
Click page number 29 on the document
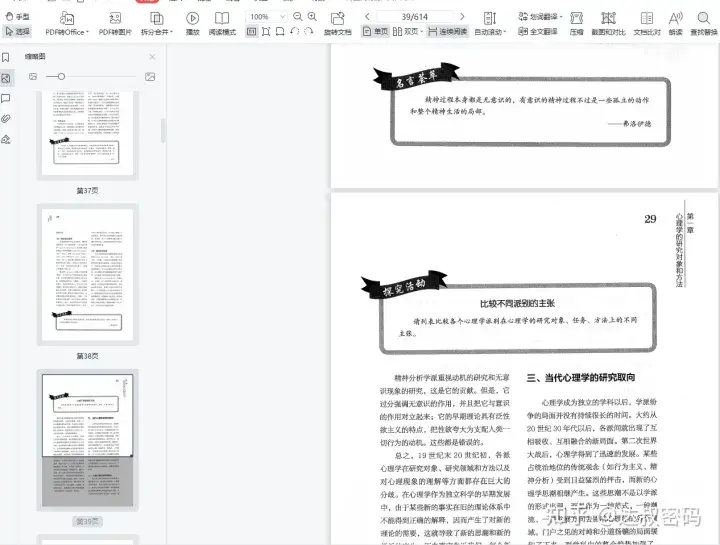pyautogui.click(x=650, y=219)
